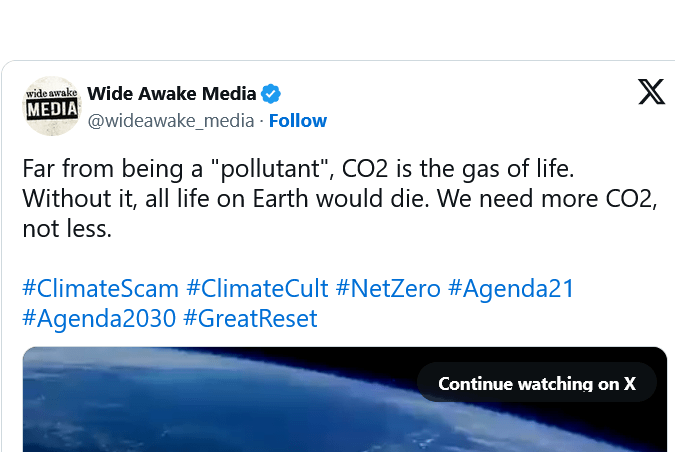This screenshot has height=463, width=675.
Task: Select the #NetZero hashtag
Action: point(388,289)
